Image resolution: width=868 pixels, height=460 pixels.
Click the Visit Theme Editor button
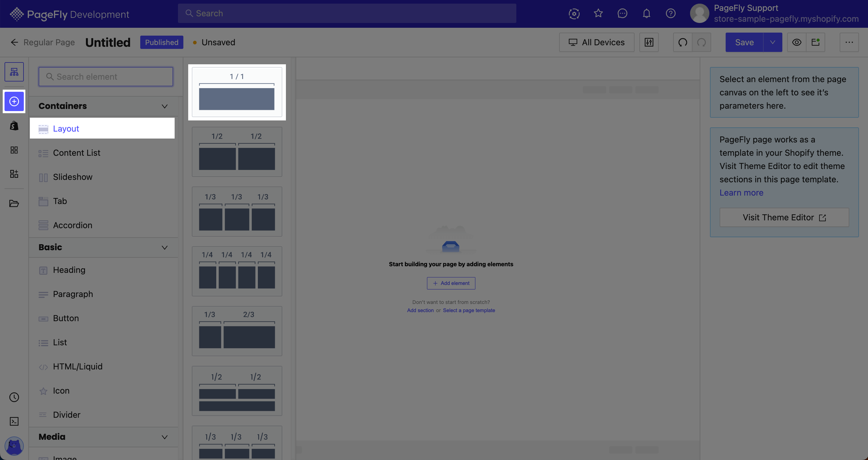pos(784,218)
